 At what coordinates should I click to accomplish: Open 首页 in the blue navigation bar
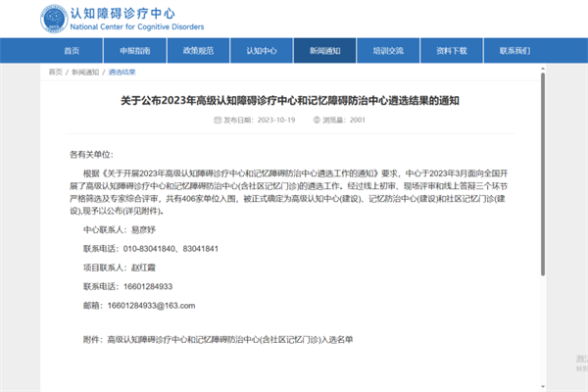pos(71,50)
